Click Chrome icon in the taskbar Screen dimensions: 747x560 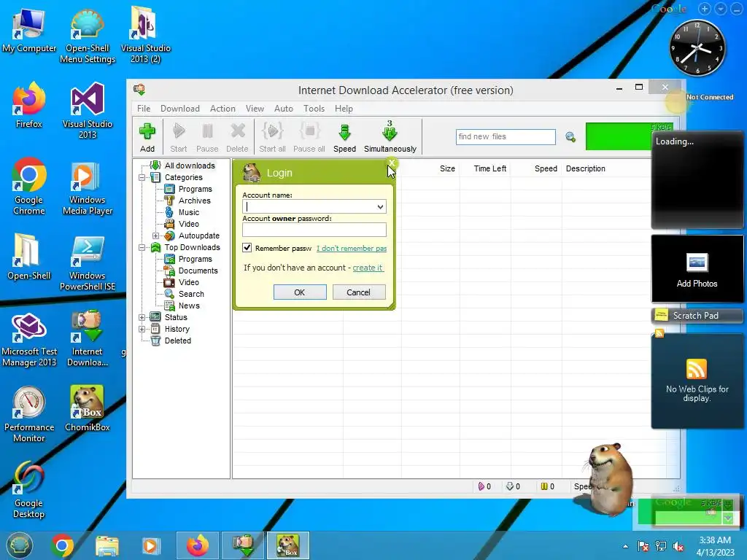pyautogui.click(x=63, y=545)
